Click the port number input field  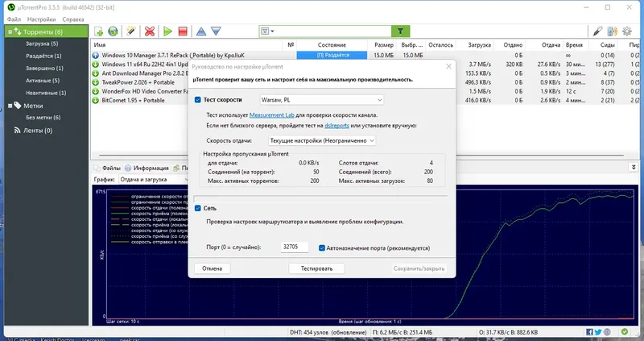295,247
